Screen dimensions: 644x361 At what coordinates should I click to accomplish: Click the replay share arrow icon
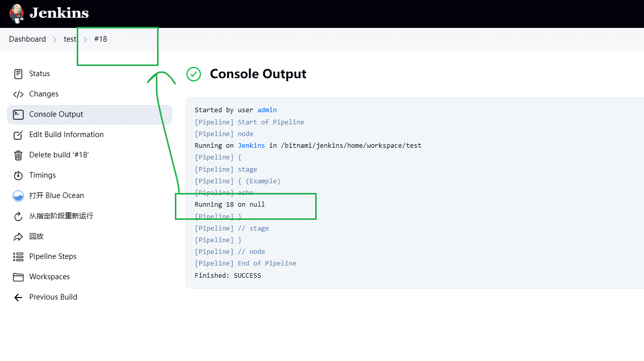point(18,237)
